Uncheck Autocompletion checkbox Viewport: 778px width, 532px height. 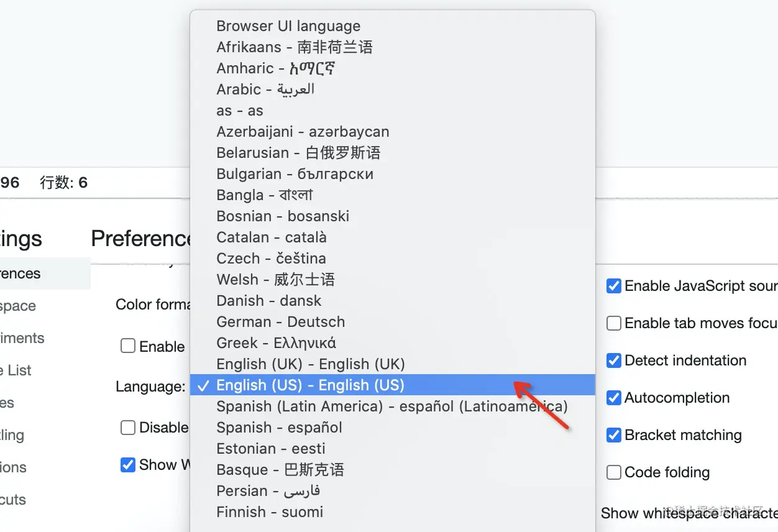(x=614, y=398)
